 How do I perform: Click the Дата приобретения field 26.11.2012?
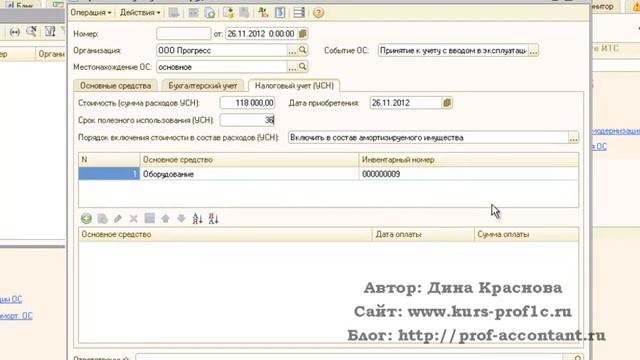click(x=406, y=103)
